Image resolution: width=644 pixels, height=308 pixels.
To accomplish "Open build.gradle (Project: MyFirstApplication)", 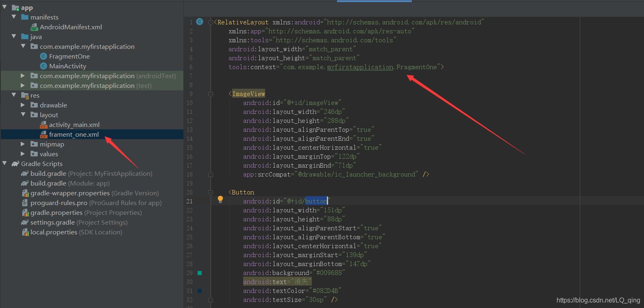I will pos(91,173).
